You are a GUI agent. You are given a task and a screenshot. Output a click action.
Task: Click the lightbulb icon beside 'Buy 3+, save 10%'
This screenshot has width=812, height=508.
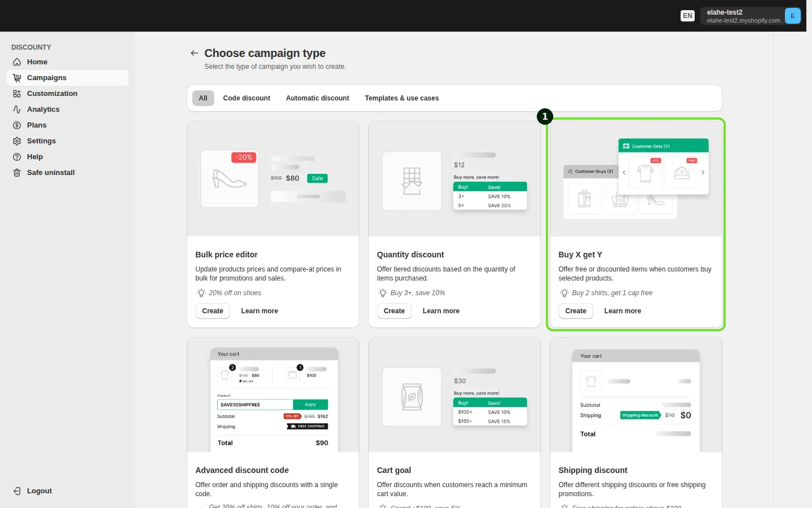pos(382,293)
